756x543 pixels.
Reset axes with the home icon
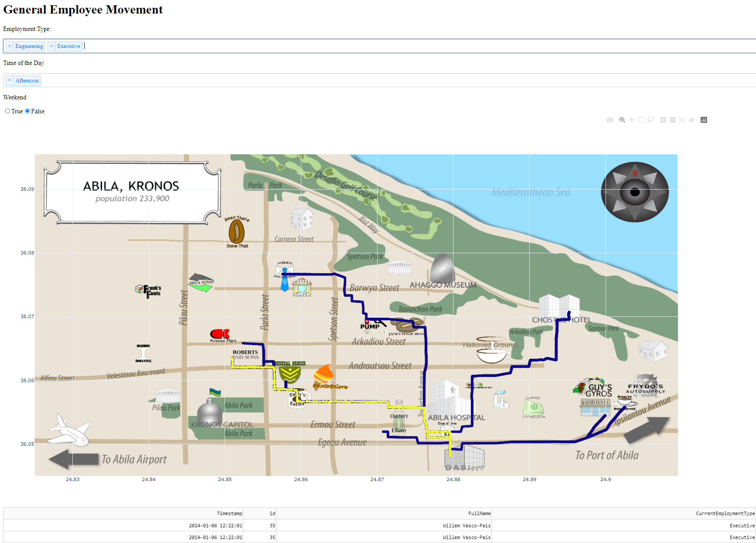(x=691, y=120)
